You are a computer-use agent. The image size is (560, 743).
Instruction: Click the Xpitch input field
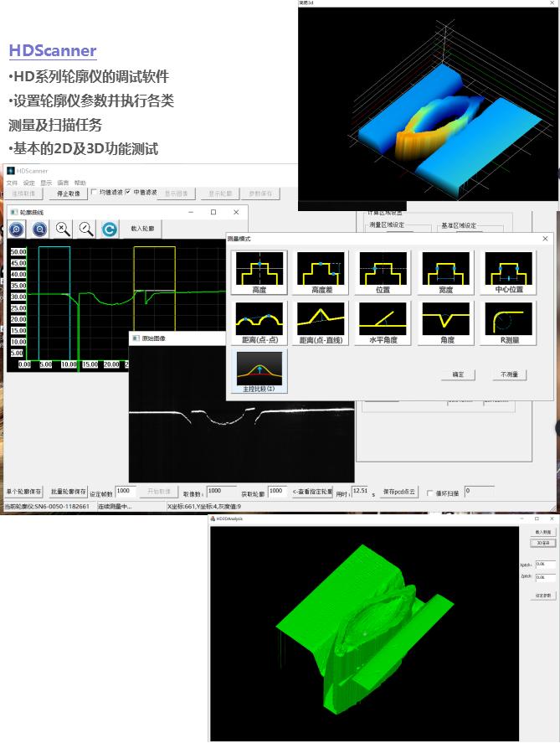pos(545,565)
